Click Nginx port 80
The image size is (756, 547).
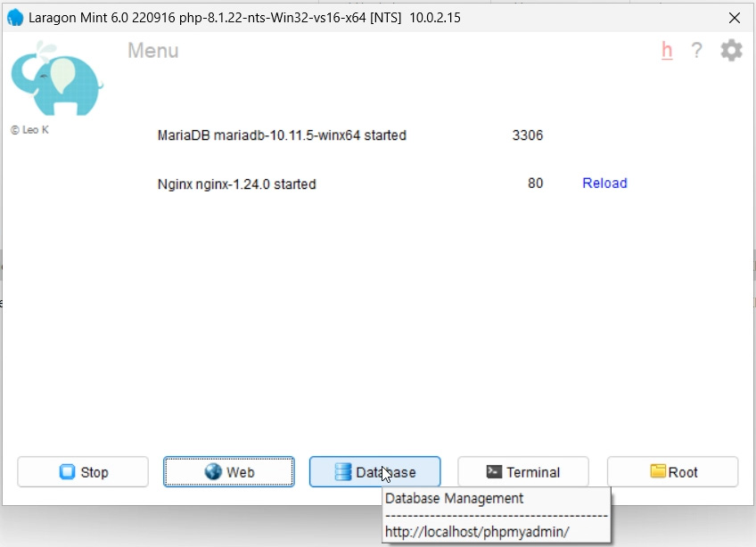click(x=535, y=184)
